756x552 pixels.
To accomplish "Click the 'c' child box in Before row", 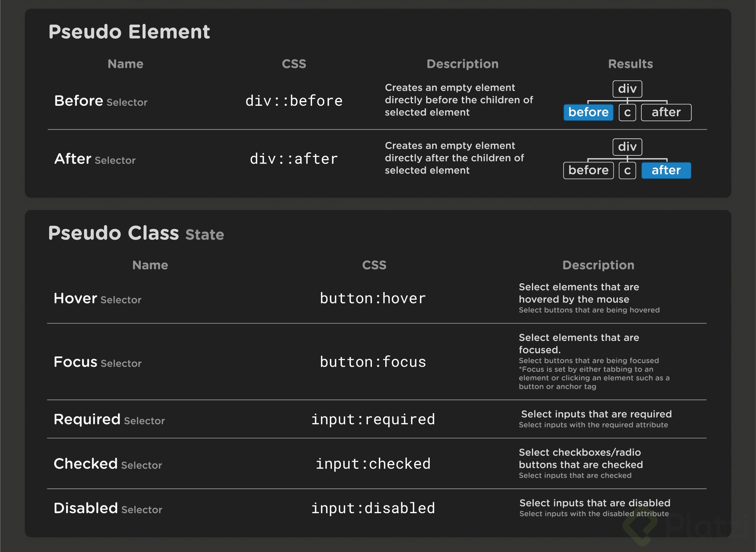I will tap(627, 112).
